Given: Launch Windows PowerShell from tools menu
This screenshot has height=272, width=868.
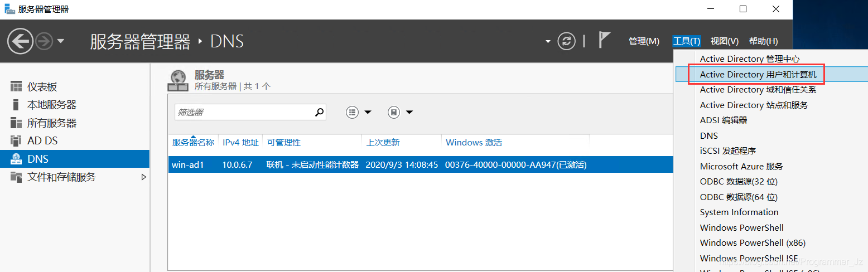Looking at the screenshot, I should pos(741,227).
